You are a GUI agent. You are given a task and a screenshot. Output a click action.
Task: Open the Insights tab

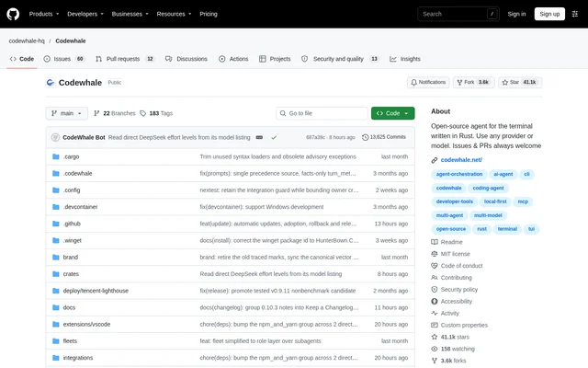[x=405, y=59]
